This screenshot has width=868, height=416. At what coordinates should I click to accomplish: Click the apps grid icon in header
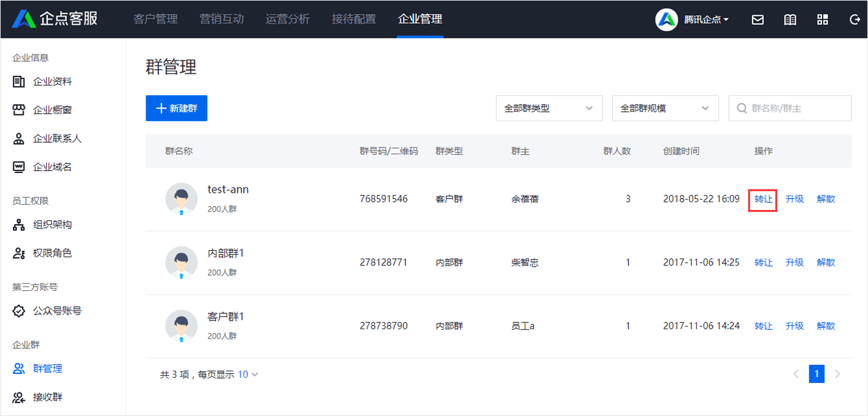tap(823, 20)
